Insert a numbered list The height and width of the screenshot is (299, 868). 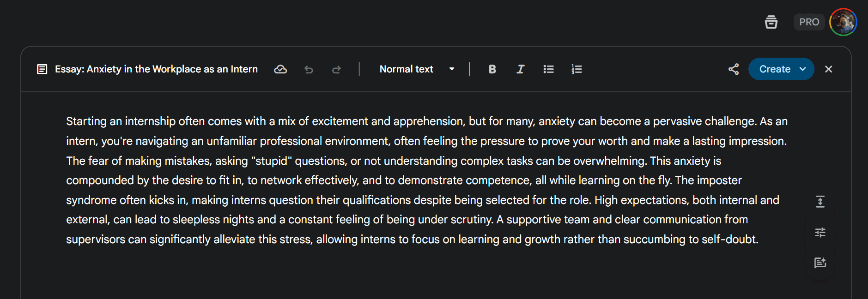coord(577,69)
